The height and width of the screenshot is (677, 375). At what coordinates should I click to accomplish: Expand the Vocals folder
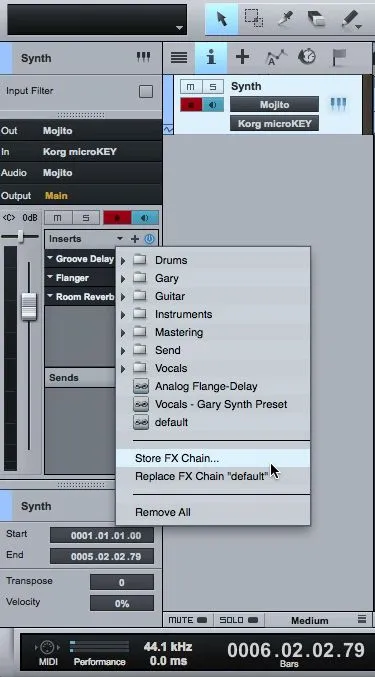(x=123, y=368)
